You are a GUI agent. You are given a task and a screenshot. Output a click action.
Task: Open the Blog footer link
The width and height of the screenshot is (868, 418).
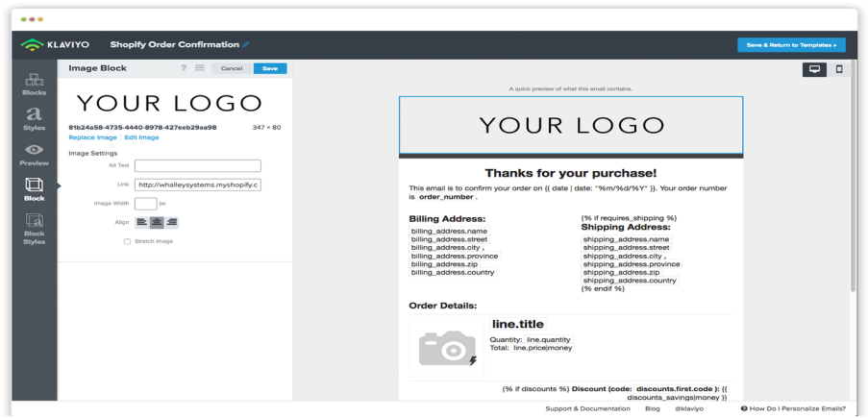click(652, 408)
